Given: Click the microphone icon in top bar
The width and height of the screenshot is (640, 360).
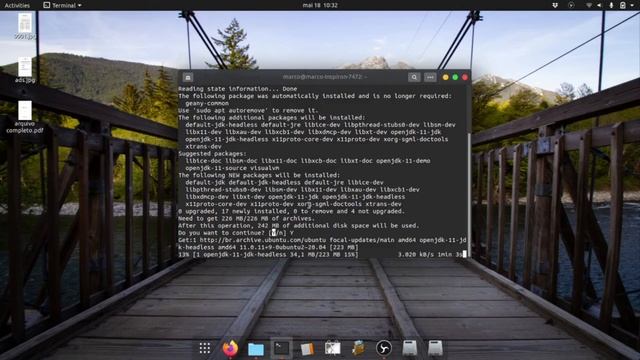Looking at the screenshot, I should [611, 5].
